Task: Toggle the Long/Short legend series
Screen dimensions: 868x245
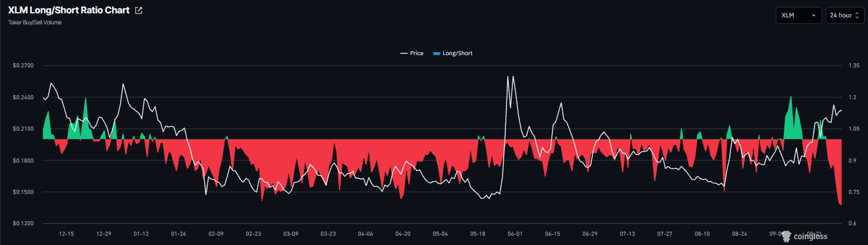Action: 453,53
